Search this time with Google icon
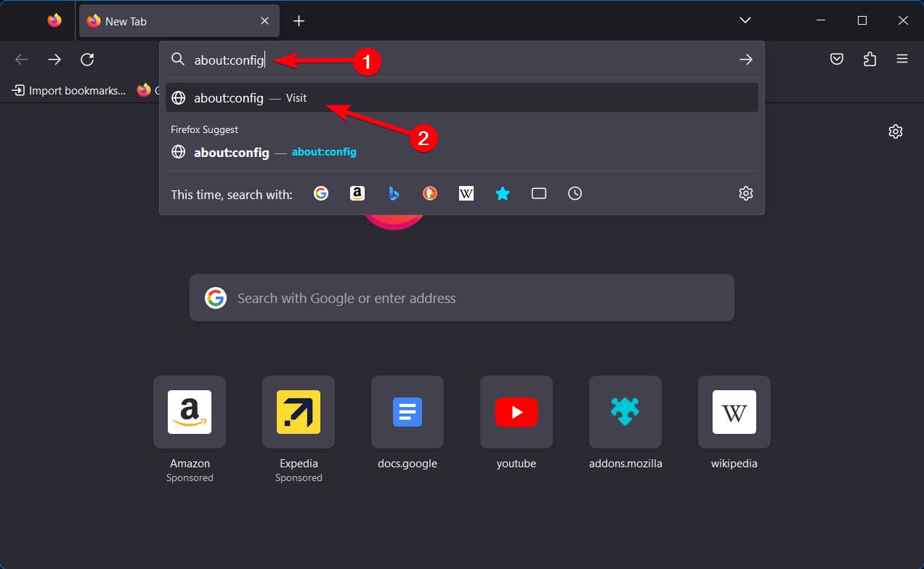The height and width of the screenshot is (569, 924). [321, 193]
